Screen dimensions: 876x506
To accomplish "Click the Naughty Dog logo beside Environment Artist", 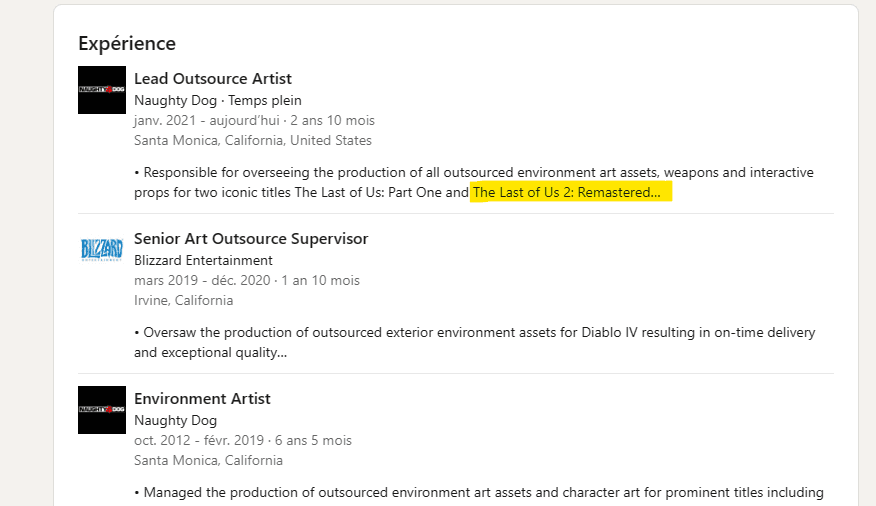I will coord(102,410).
